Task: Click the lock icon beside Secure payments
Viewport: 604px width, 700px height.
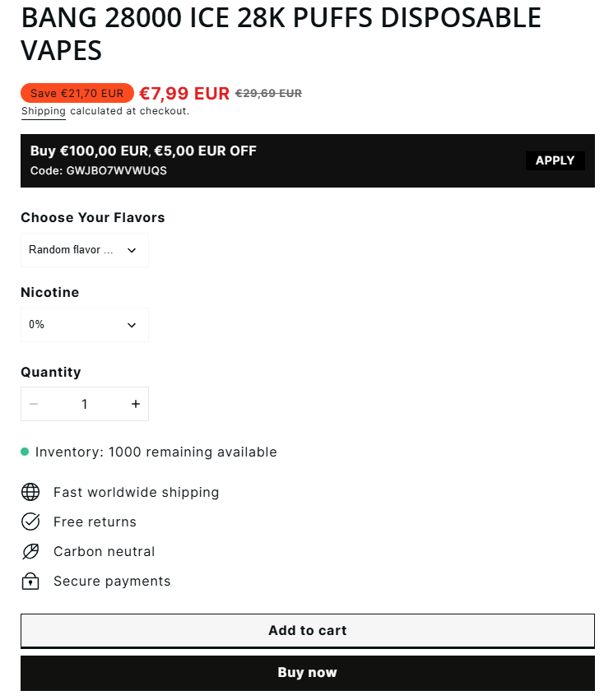Action: (x=30, y=581)
